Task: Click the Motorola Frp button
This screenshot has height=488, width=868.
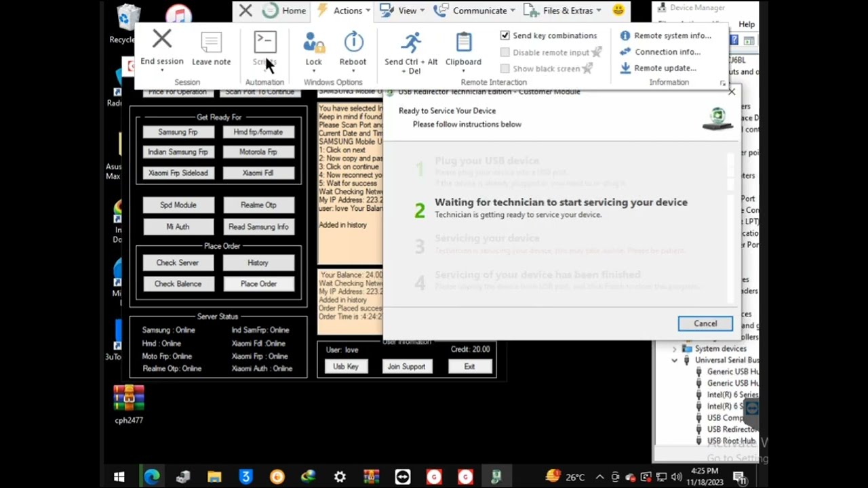Action: (258, 152)
